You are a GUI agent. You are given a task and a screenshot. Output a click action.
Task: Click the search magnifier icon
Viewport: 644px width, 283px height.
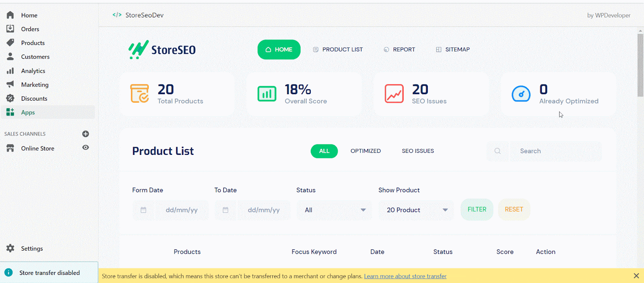click(x=498, y=151)
